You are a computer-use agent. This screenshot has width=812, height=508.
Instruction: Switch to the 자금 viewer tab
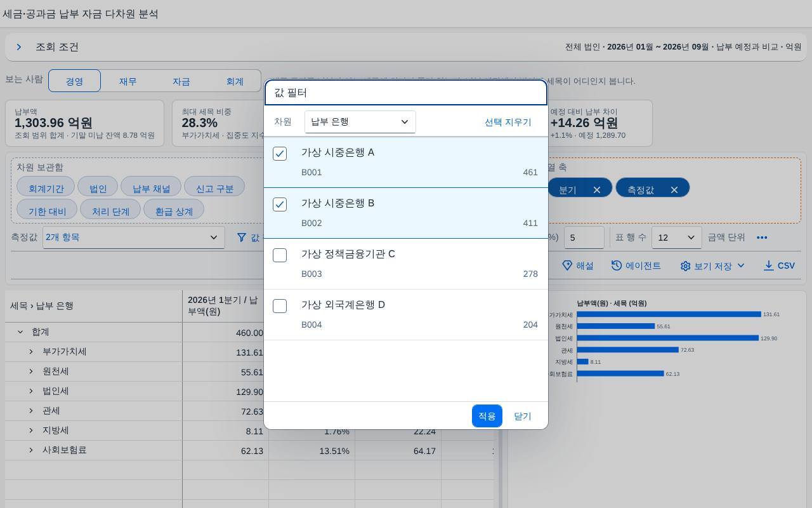tap(181, 81)
